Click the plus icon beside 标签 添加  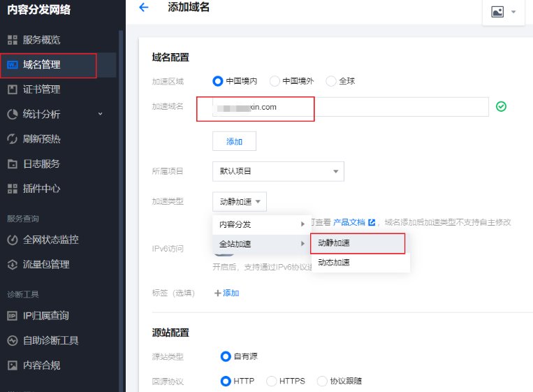click(x=217, y=293)
